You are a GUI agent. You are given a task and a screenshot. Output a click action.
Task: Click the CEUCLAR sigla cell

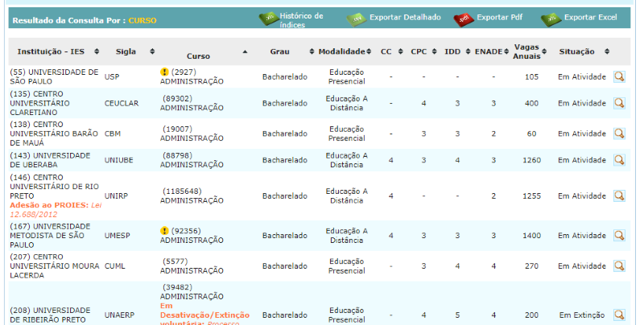122,103
